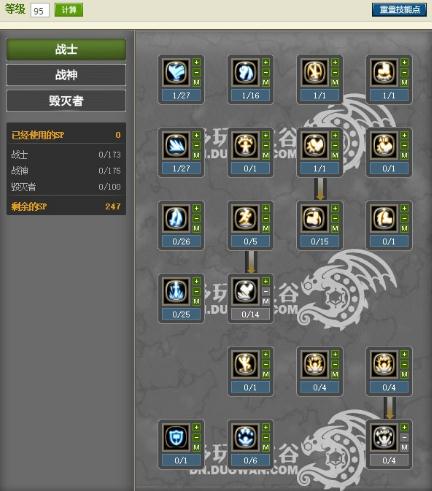
Task: Click the skill icon labeled 0/5
Action: click(x=245, y=218)
